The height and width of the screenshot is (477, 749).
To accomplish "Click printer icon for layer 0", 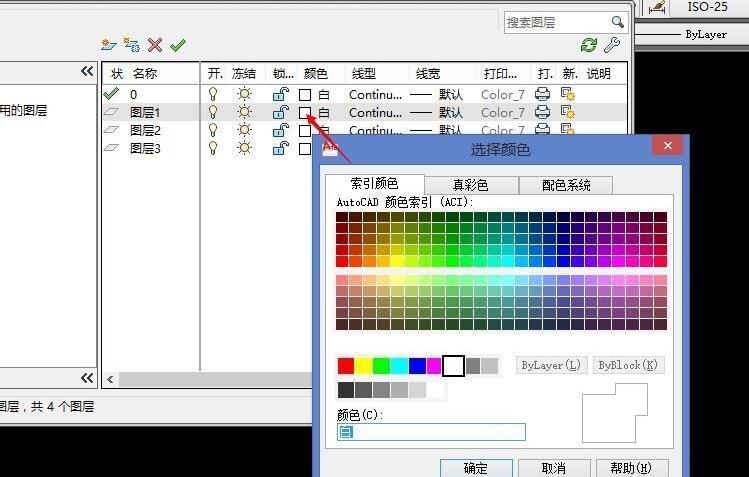I will pyautogui.click(x=542, y=94).
